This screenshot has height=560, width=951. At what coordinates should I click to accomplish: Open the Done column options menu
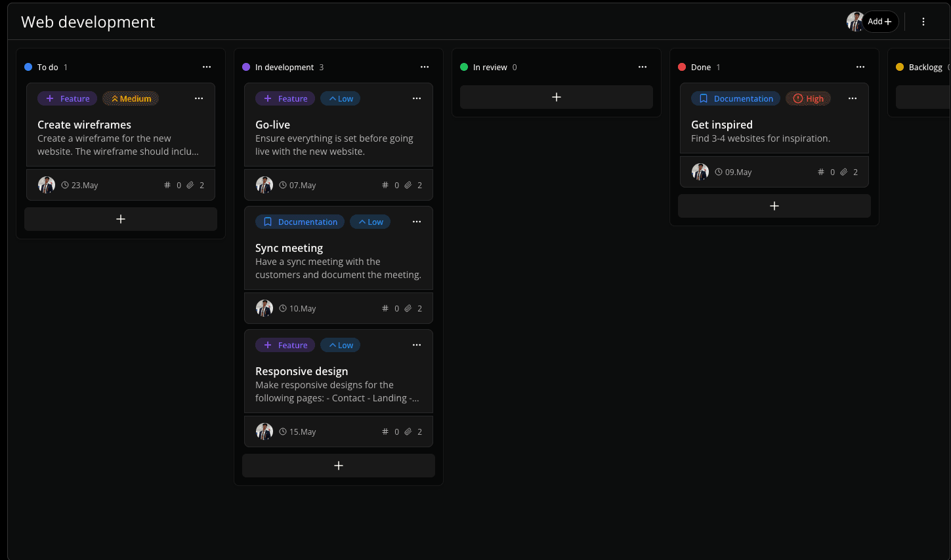click(860, 67)
